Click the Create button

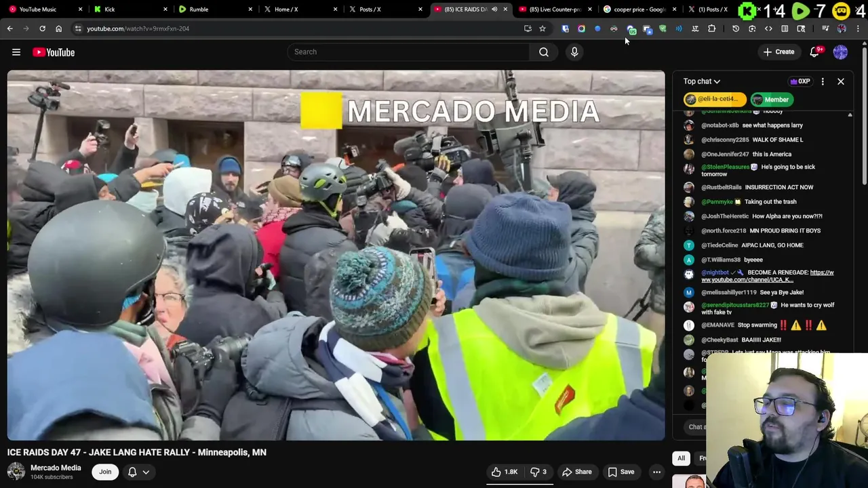tap(778, 52)
